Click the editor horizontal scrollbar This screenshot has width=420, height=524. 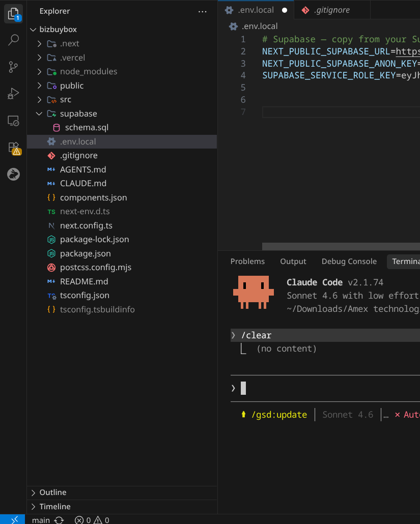click(x=341, y=247)
